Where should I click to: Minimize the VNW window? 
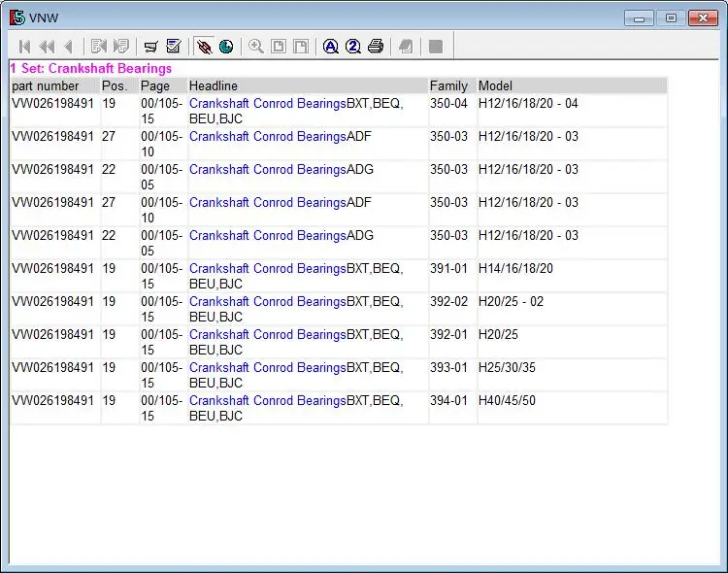pos(640,18)
